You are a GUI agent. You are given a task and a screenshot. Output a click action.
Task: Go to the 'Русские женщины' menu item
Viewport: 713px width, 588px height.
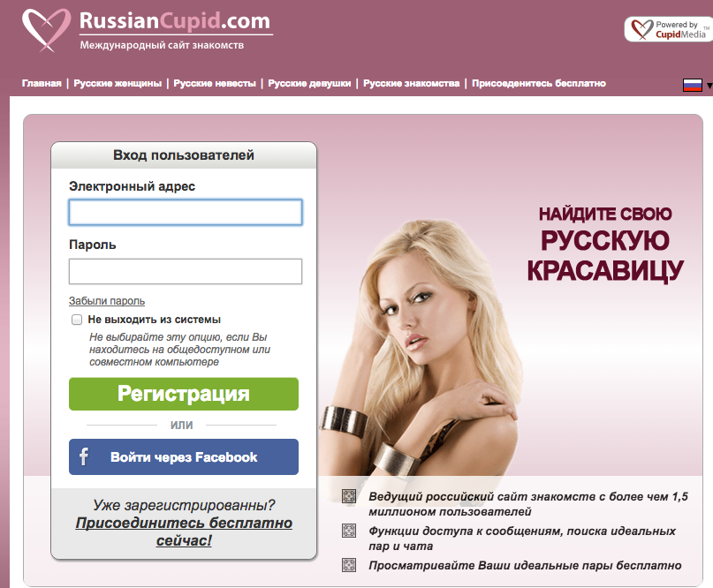tap(118, 83)
